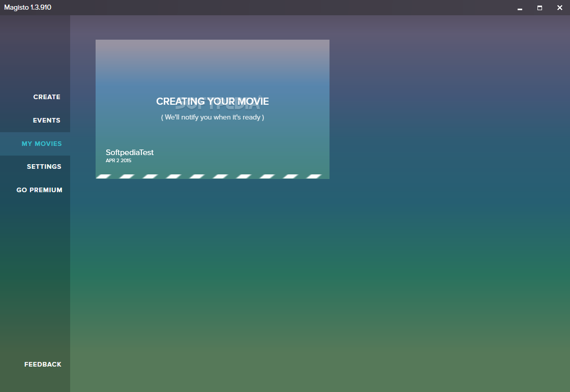Click the Magisto 1.3.910 title text
Screen dimensions: 570x392
[x=27, y=7]
